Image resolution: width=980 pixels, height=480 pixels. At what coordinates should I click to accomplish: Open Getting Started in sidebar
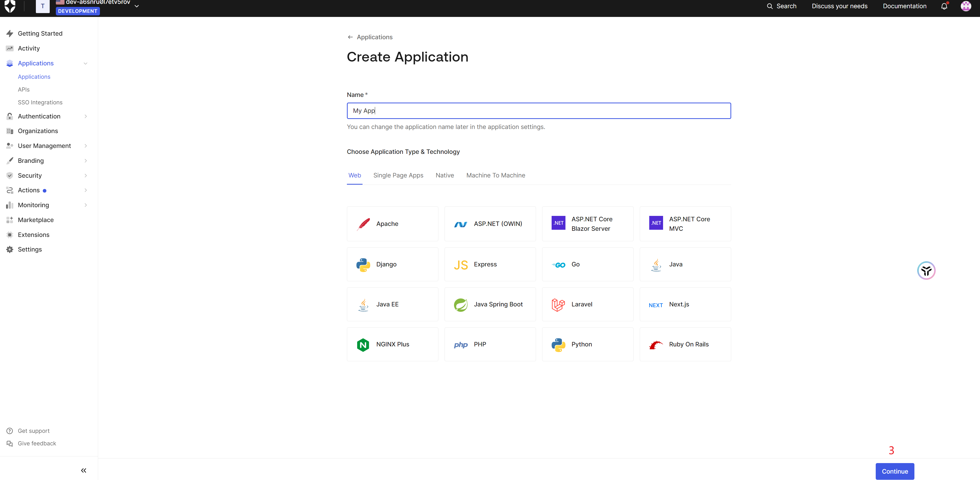[x=40, y=34]
